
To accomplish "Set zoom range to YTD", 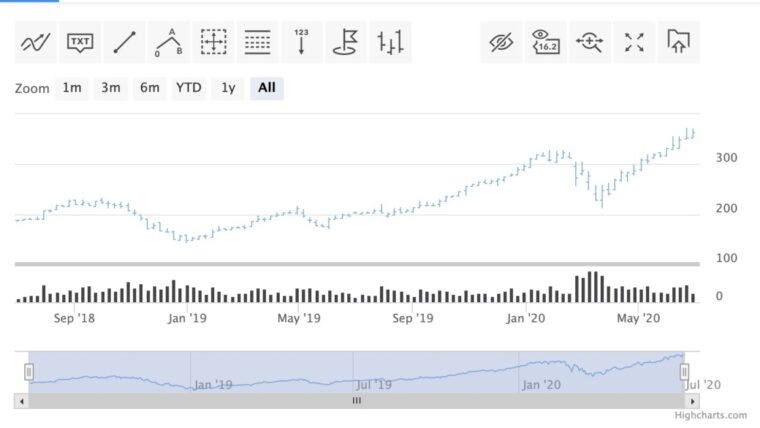I will click(188, 88).
